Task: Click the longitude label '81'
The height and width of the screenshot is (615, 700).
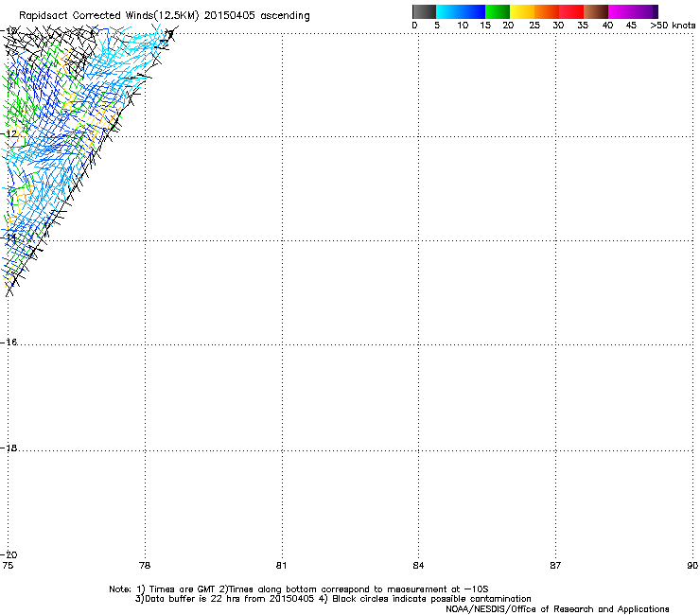Action: coord(281,566)
